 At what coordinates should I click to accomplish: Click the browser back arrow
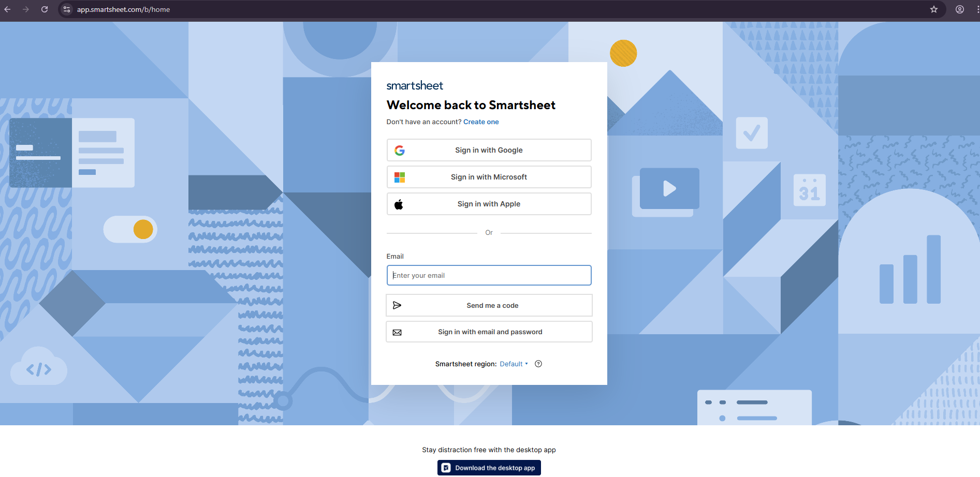7,9
